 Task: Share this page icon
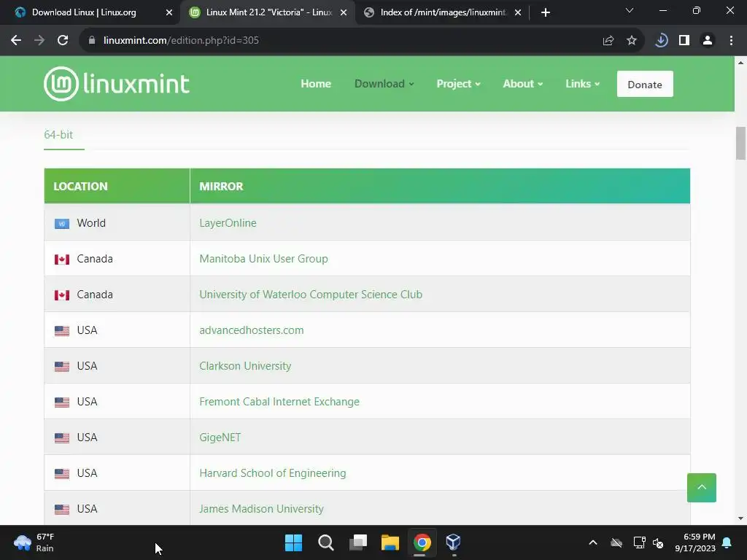(x=608, y=41)
